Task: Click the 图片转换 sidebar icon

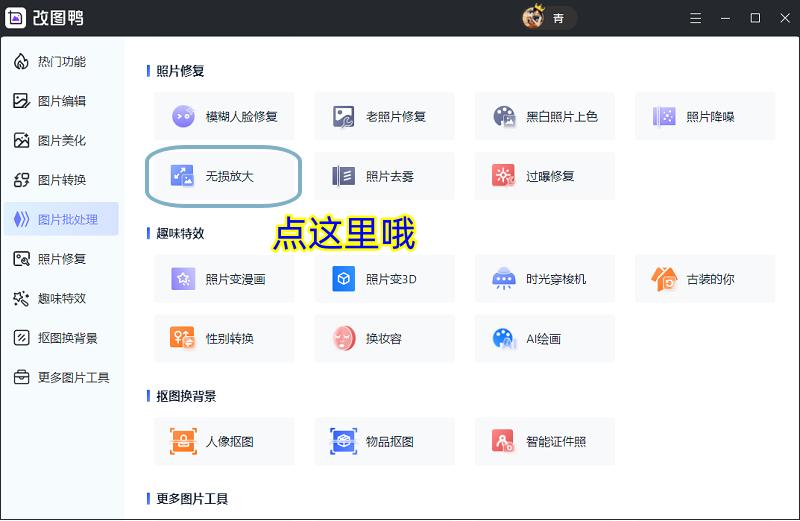Action: 21,180
